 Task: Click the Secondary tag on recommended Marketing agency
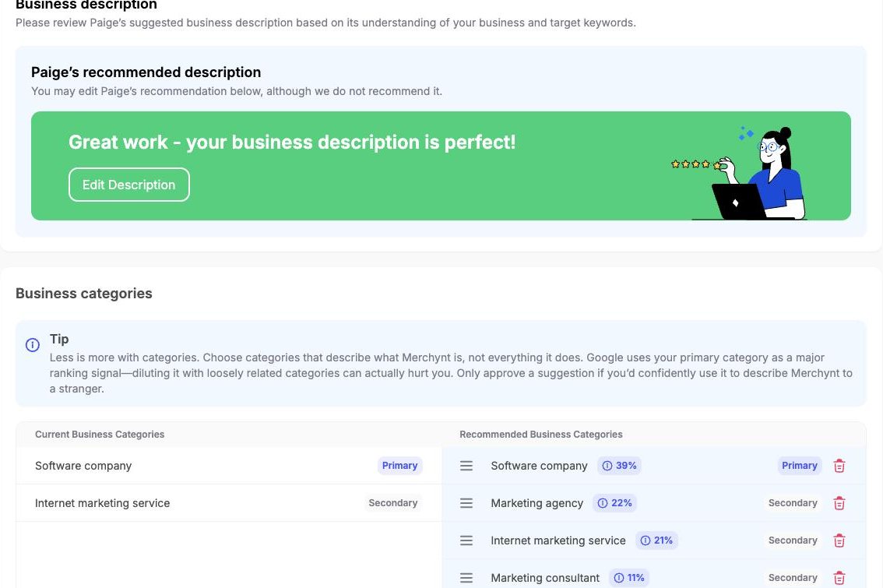coord(793,503)
